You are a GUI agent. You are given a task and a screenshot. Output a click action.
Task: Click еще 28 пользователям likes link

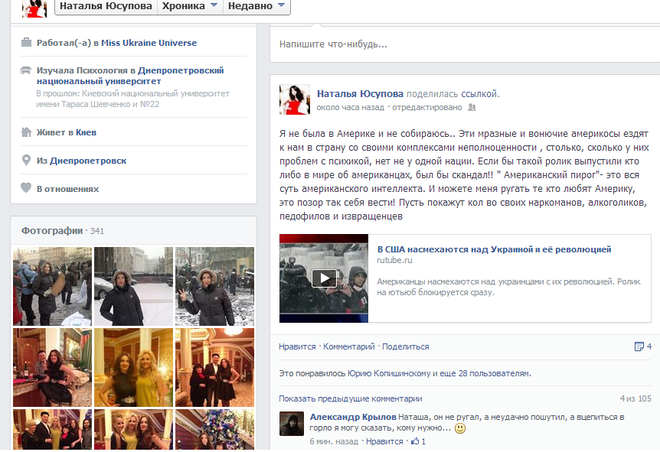click(x=485, y=373)
